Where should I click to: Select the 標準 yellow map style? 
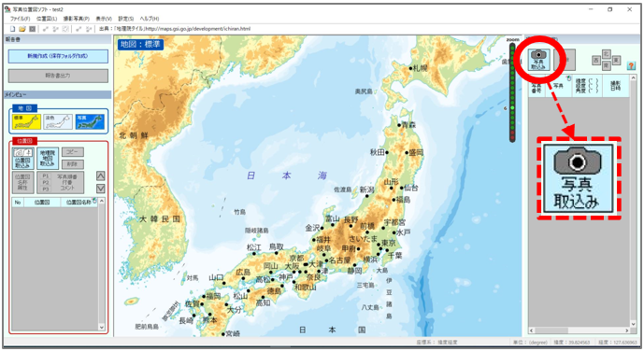26,121
